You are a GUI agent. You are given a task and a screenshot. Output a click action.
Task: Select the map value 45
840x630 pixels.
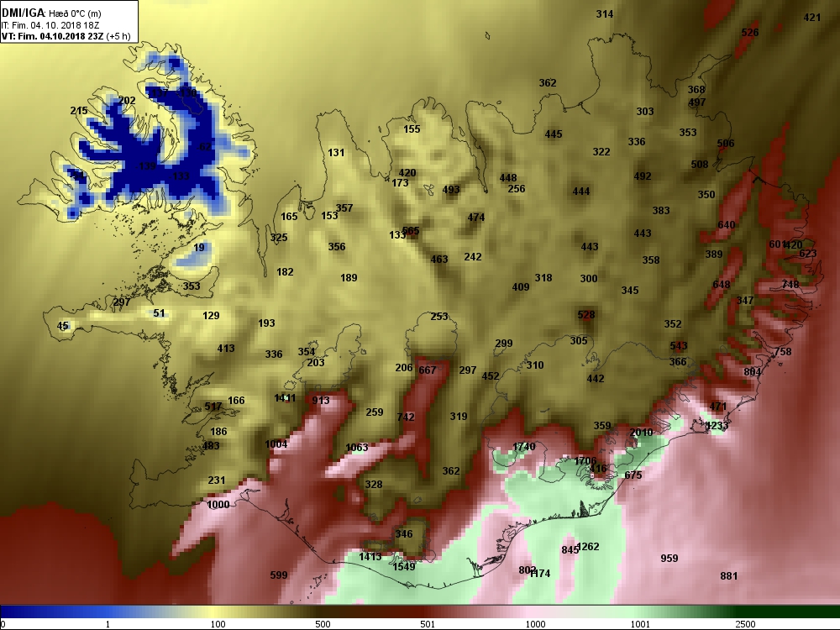pyautogui.click(x=63, y=326)
